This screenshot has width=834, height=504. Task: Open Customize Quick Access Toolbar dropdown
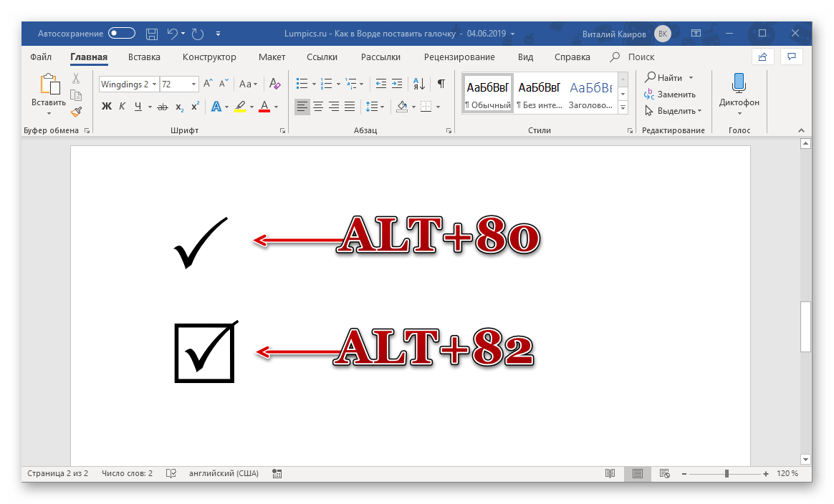(x=218, y=34)
